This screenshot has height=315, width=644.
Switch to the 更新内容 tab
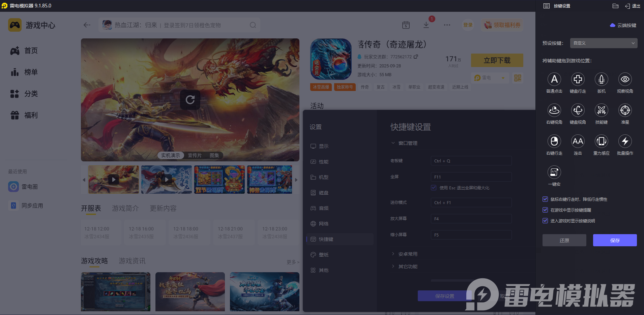point(163,209)
